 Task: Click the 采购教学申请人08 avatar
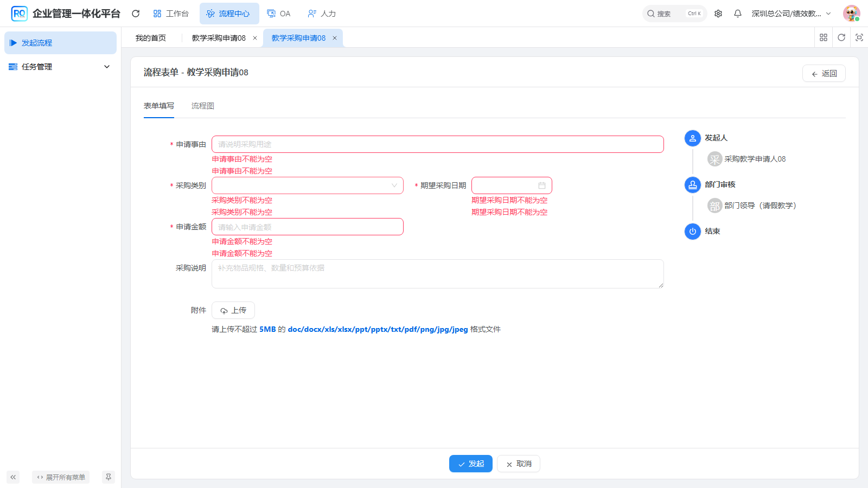(x=715, y=159)
